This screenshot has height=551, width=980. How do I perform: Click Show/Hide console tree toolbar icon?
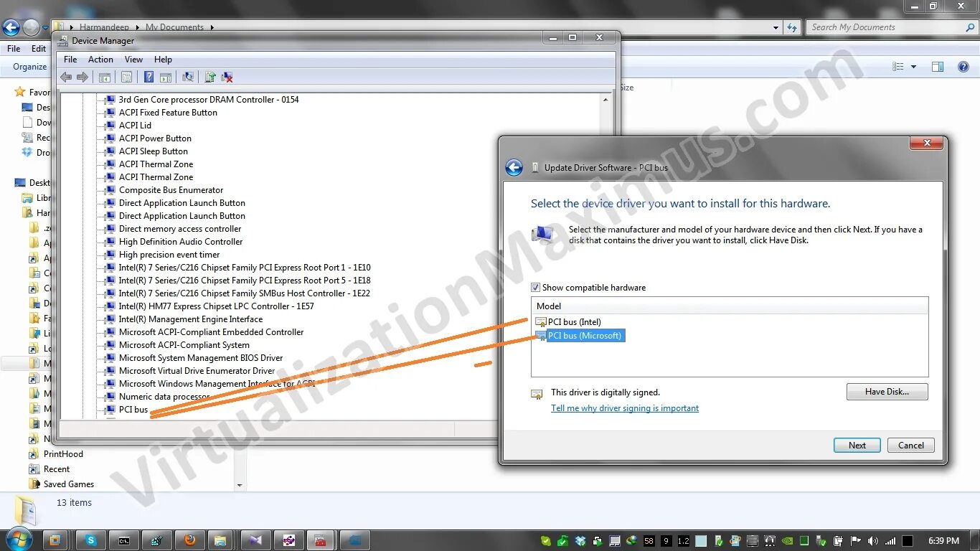(x=105, y=77)
